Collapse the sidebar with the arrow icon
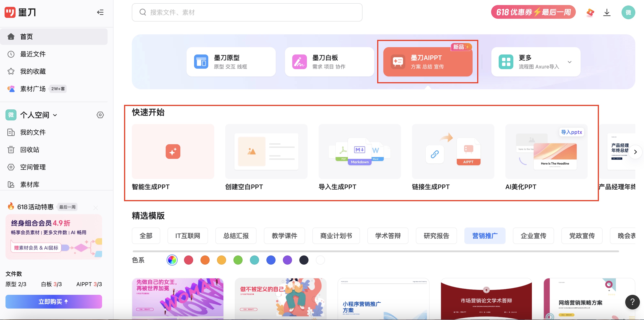644x320 pixels. click(100, 12)
